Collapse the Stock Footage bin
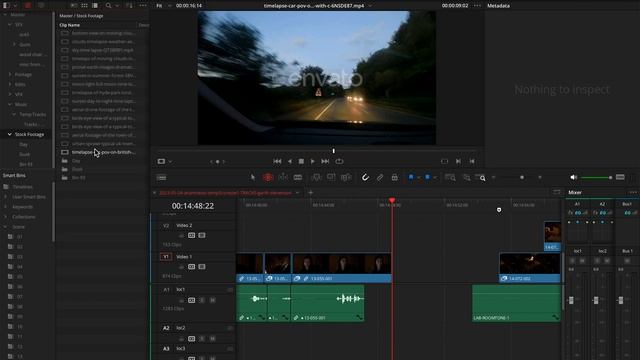 click(9, 134)
